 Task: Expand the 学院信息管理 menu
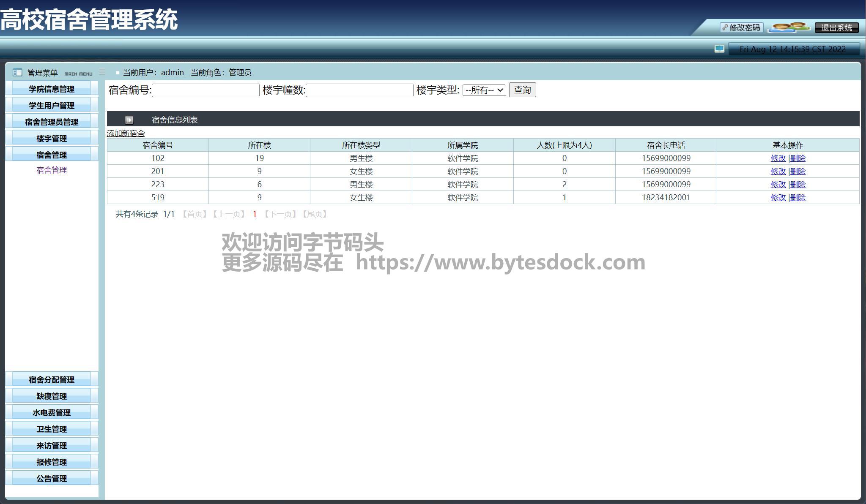coord(52,89)
